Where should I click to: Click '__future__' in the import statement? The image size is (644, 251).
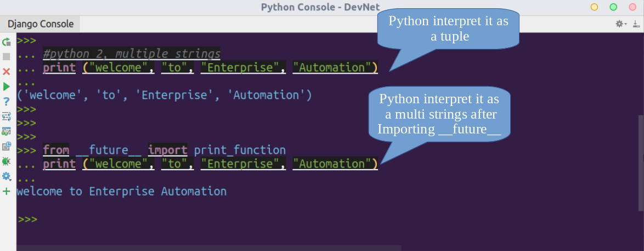tap(109, 150)
